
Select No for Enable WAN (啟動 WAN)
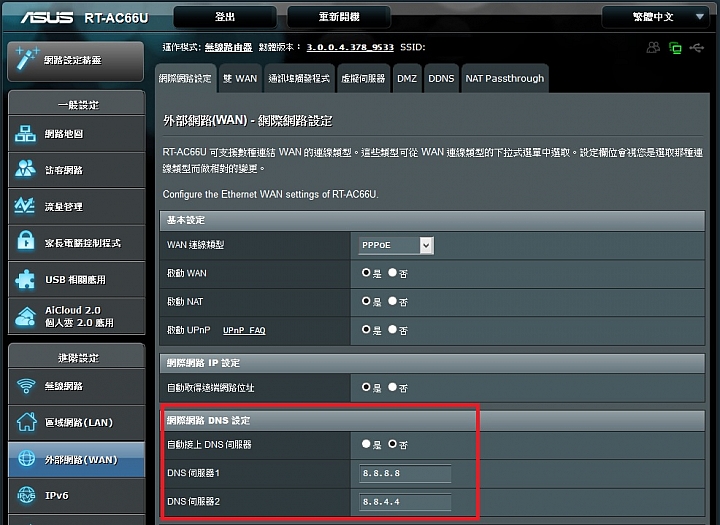coord(392,273)
